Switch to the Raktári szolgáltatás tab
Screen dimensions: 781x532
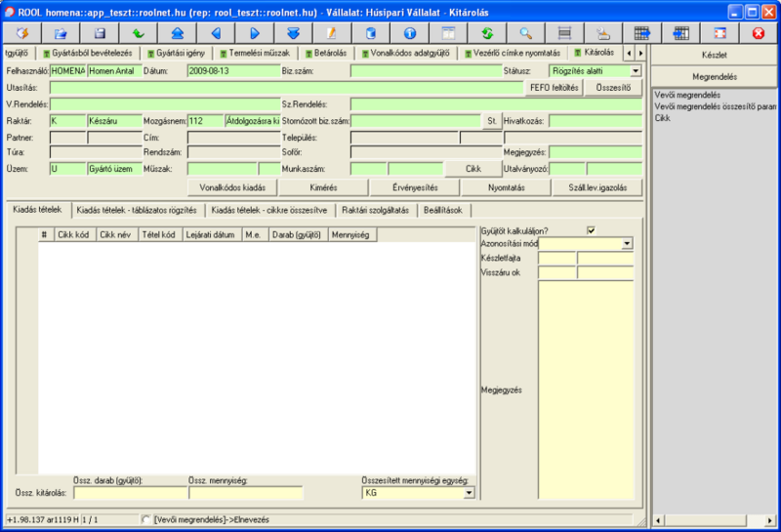376,210
